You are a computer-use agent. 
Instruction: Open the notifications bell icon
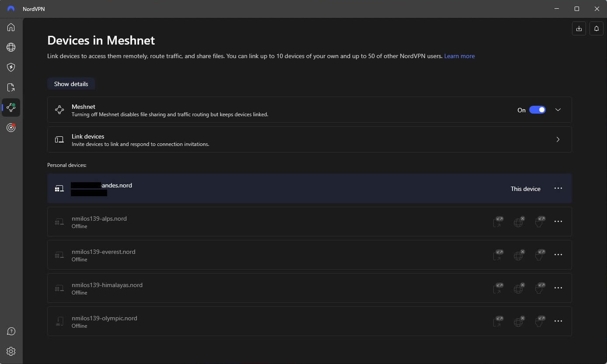597,28
